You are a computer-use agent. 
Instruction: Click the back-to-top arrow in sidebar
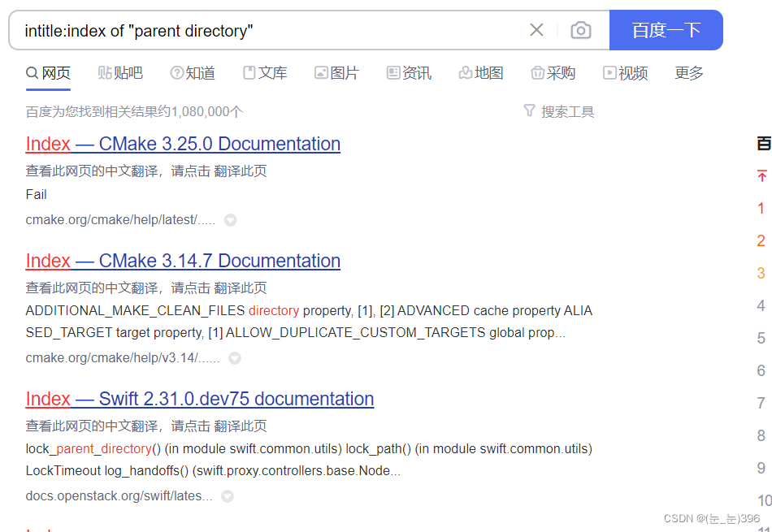pyautogui.click(x=762, y=175)
